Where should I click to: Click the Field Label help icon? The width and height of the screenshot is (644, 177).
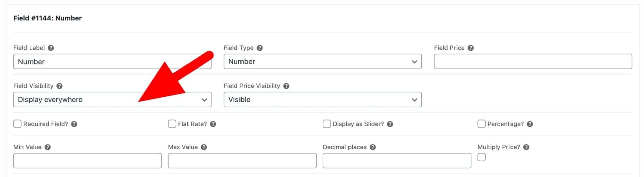[51, 48]
